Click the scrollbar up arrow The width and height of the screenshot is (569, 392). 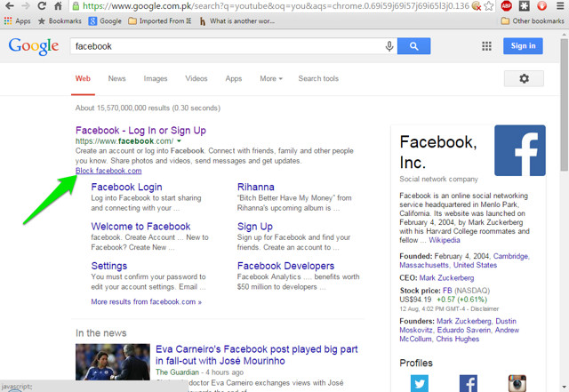pyautogui.click(x=564, y=34)
